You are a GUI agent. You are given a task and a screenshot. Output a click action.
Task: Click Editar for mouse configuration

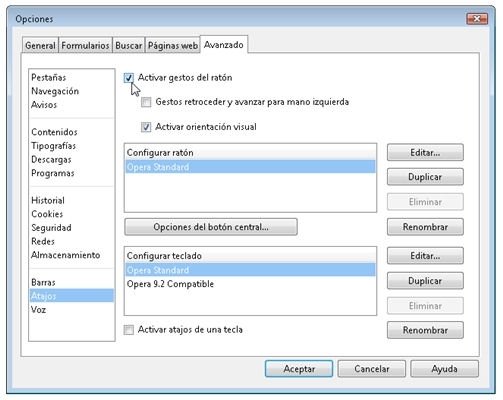(x=425, y=153)
